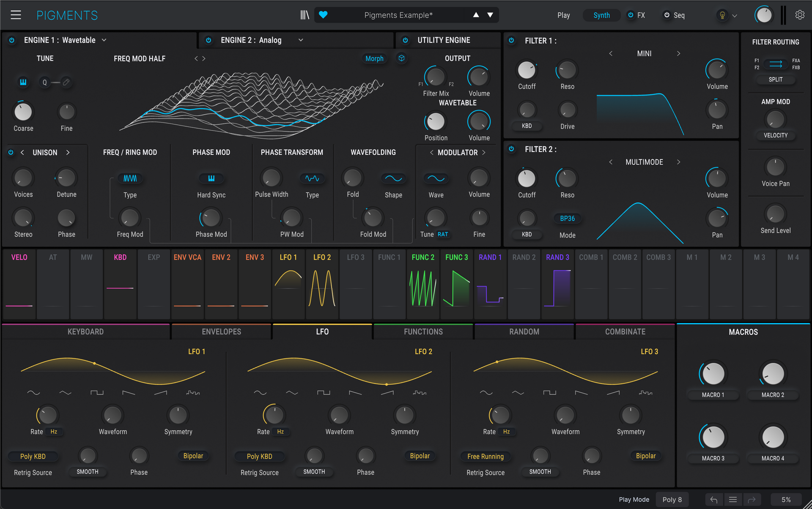Viewport: 812px width, 509px height.
Task: Toggle Engine 1 power button
Action: coord(12,40)
